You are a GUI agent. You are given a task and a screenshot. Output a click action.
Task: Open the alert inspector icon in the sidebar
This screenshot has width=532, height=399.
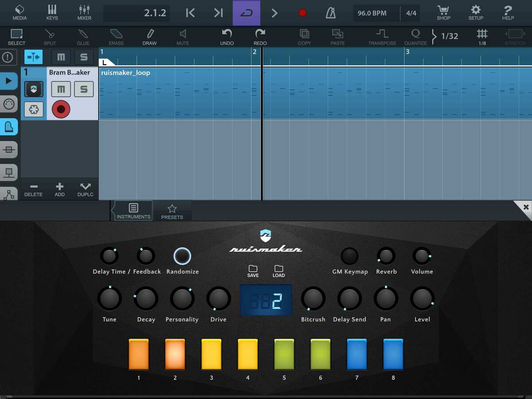(x=8, y=57)
